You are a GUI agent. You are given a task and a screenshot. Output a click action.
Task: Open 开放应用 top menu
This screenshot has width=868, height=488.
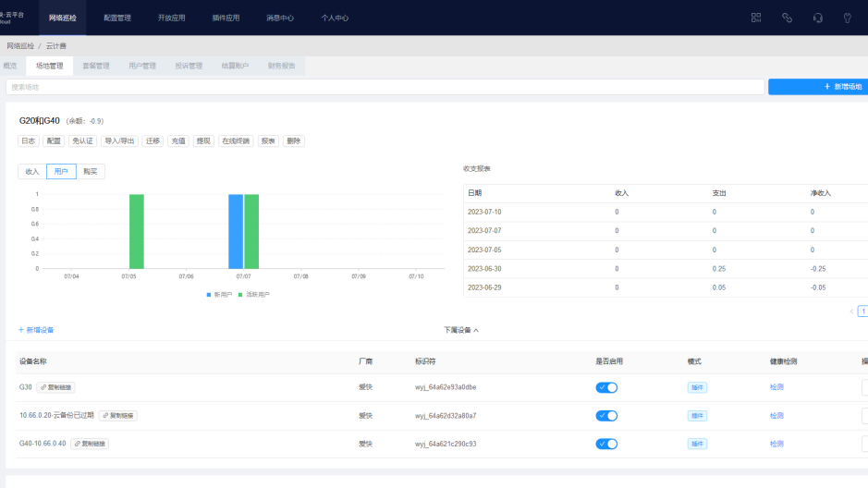172,18
